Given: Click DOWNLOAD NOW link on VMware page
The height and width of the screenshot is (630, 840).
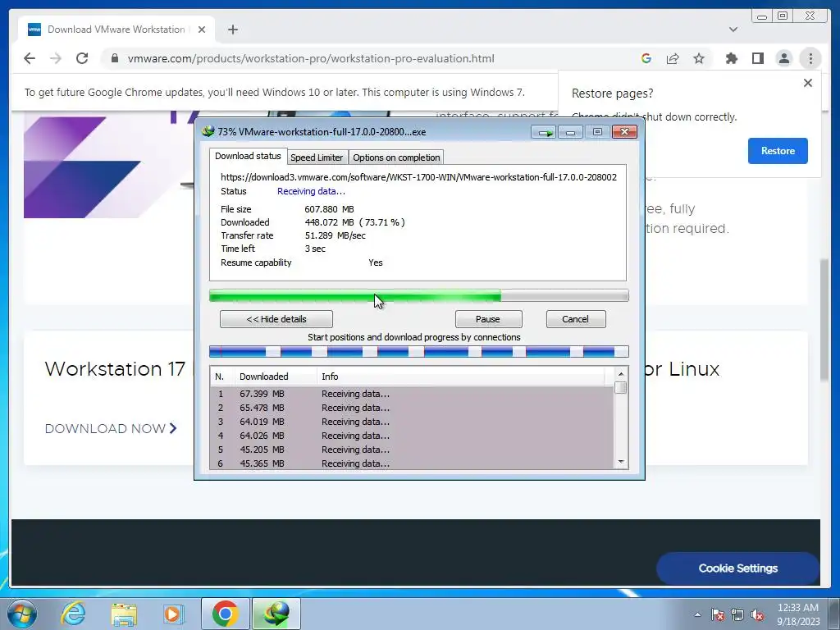Looking at the screenshot, I should (111, 428).
